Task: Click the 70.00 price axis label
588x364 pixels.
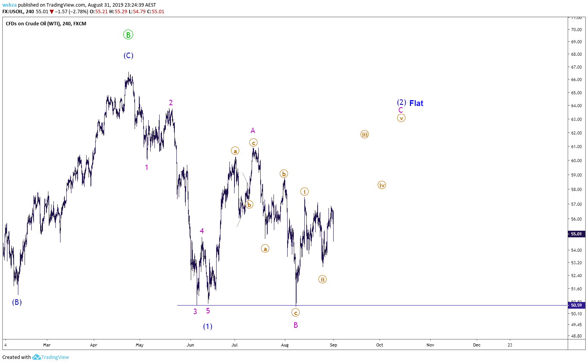Action: [x=576, y=30]
